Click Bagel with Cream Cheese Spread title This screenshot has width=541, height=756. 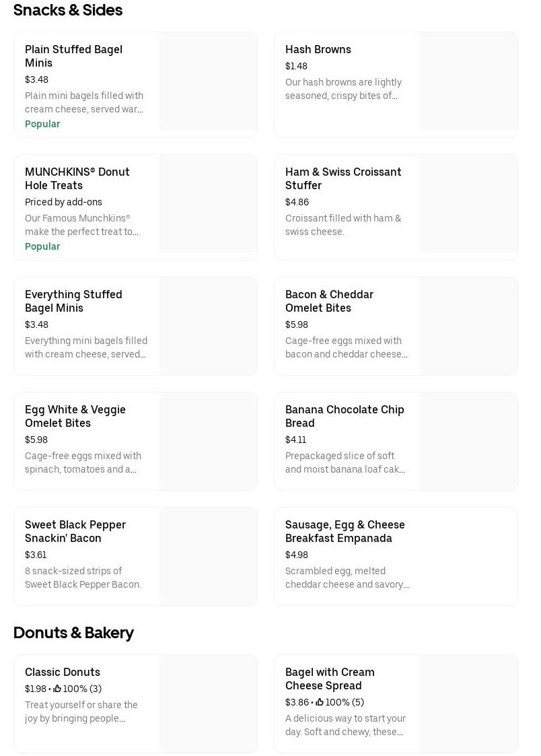[x=330, y=679]
